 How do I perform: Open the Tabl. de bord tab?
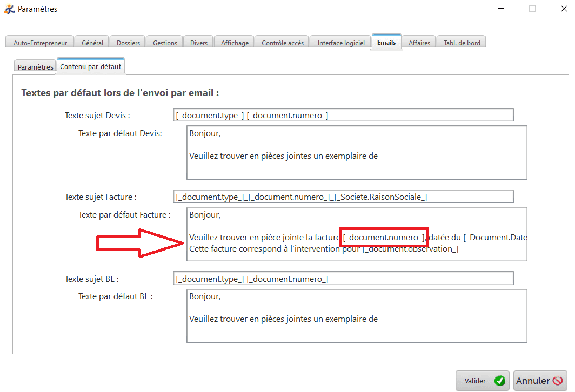tap(462, 43)
